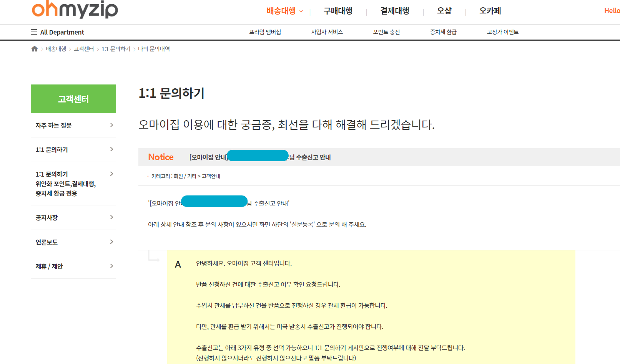The image size is (620, 364).
Task: Click 고객센터 in breadcrumb
Action: coord(84,49)
